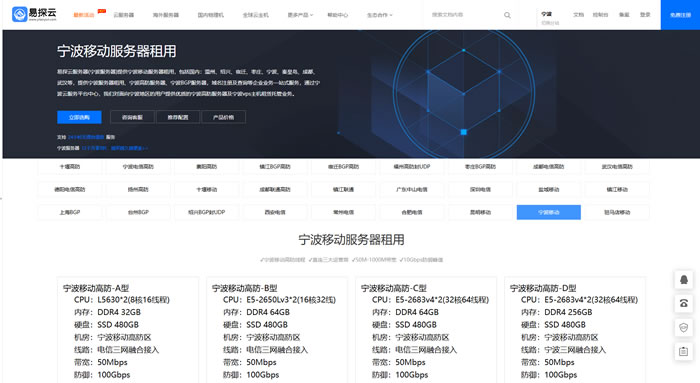Click the 产品价格 banner button

tap(223, 117)
